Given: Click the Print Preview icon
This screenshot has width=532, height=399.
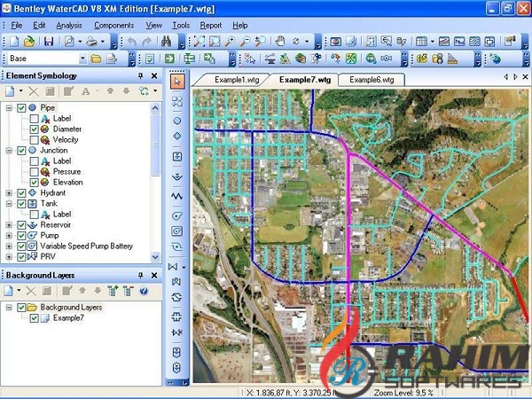Looking at the screenshot, I should [69, 42].
